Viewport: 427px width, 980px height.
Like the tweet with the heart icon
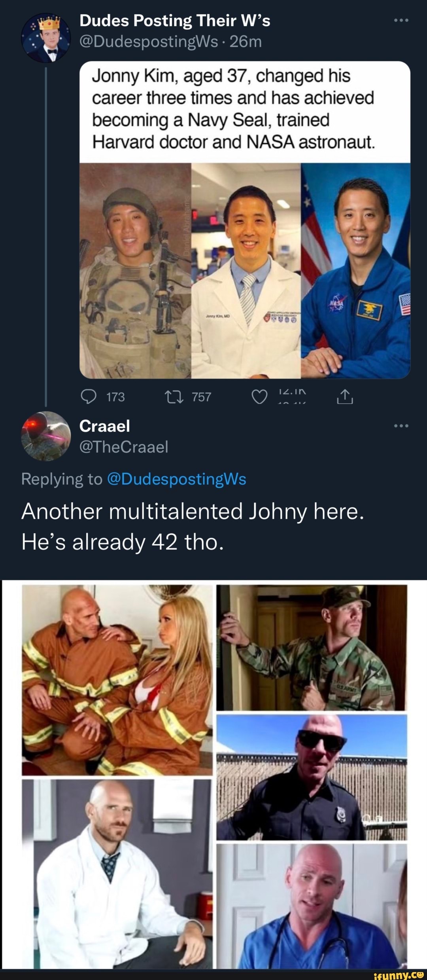(259, 396)
